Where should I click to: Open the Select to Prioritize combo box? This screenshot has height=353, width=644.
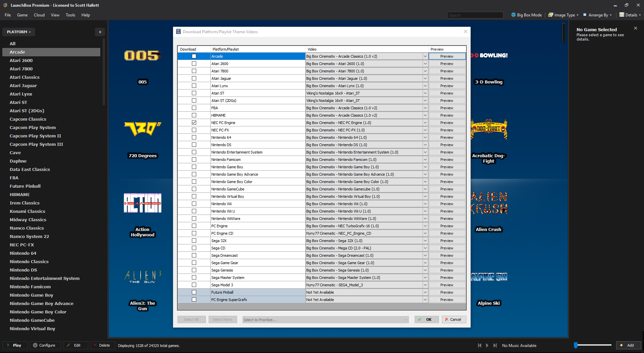click(325, 319)
